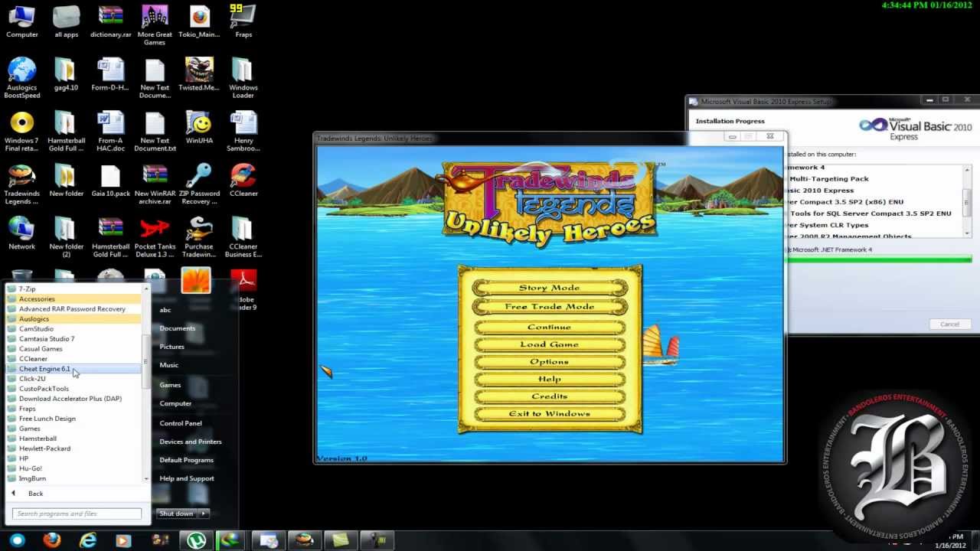The width and height of the screenshot is (980, 551).
Task: Open More Great Games desktop shortcut
Action: point(155,25)
